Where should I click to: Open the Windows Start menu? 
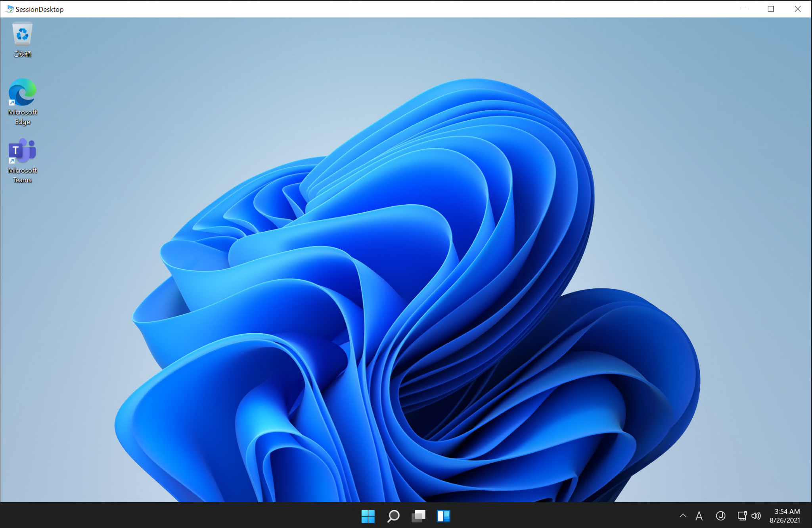[368, 516]
